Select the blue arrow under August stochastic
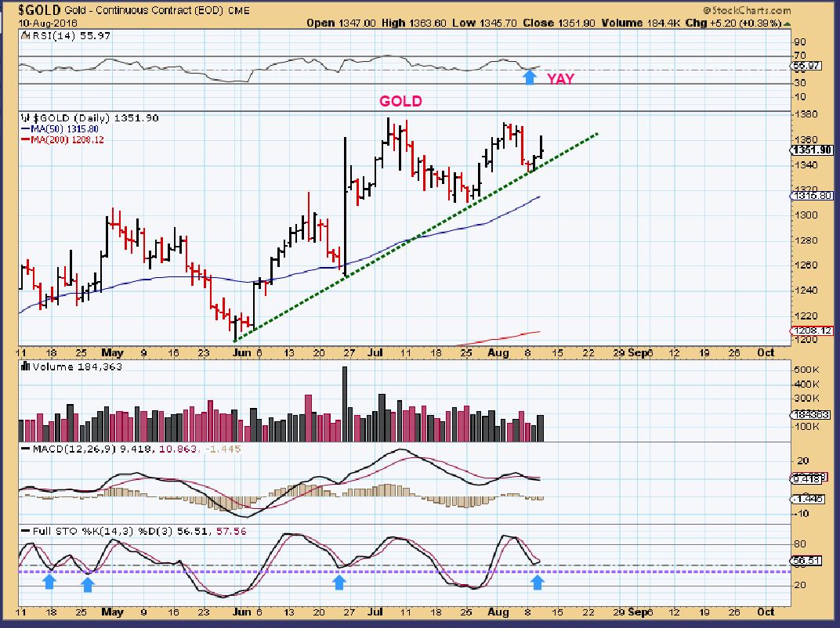Screen dimensions: 840x628 point(538,583)
